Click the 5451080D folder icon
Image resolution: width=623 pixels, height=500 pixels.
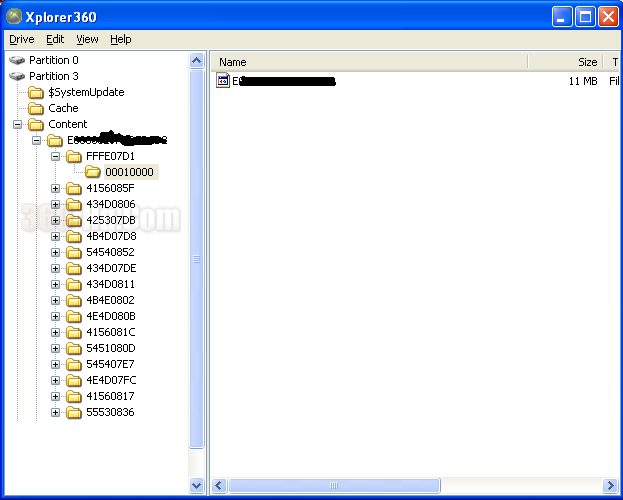pyautogui.click(x=74, y=349)
